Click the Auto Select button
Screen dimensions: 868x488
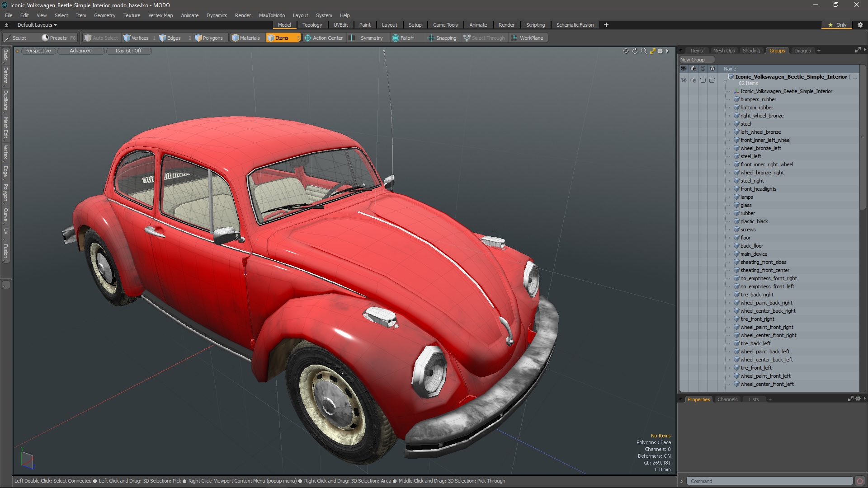pos(101,38)
